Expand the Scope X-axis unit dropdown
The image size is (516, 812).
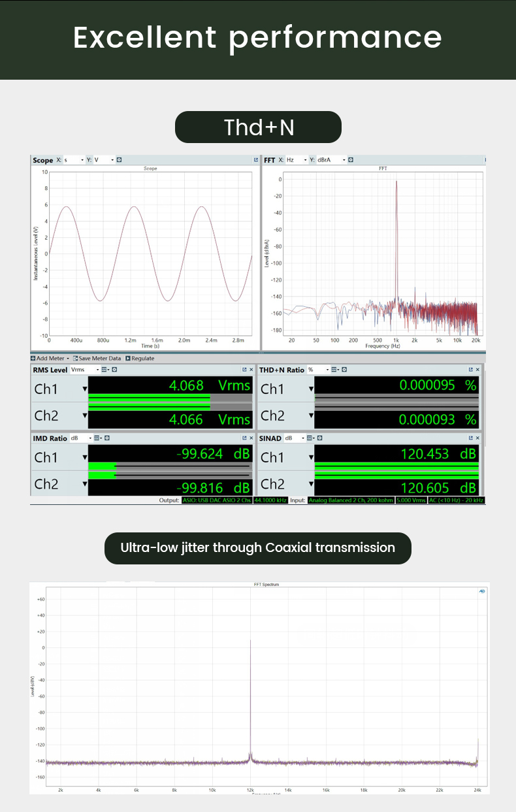tap(74, 160)
